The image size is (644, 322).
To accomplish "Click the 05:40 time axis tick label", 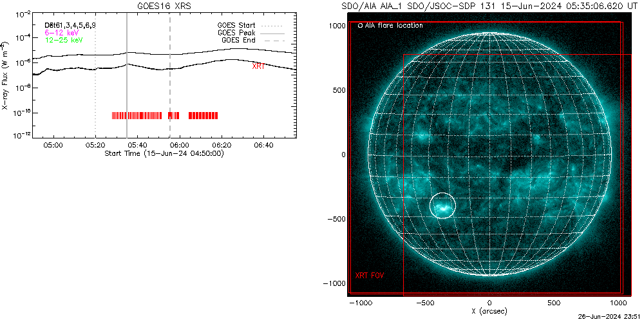I will pyautogui.click(x=137, y=145).
